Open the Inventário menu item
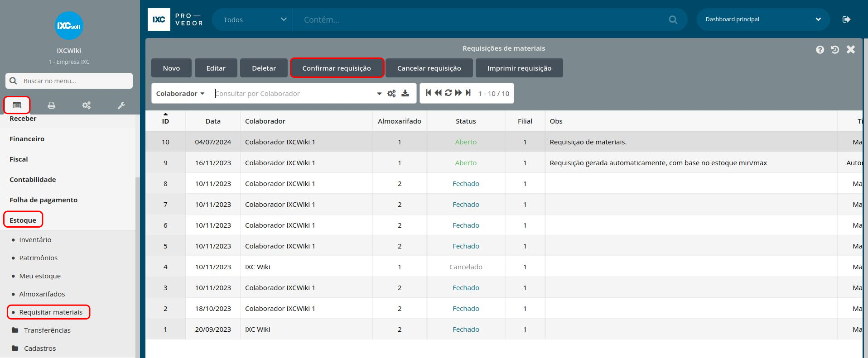Image resolution: width=868 pixels, height=358 pixels. (x=35, y=240)
